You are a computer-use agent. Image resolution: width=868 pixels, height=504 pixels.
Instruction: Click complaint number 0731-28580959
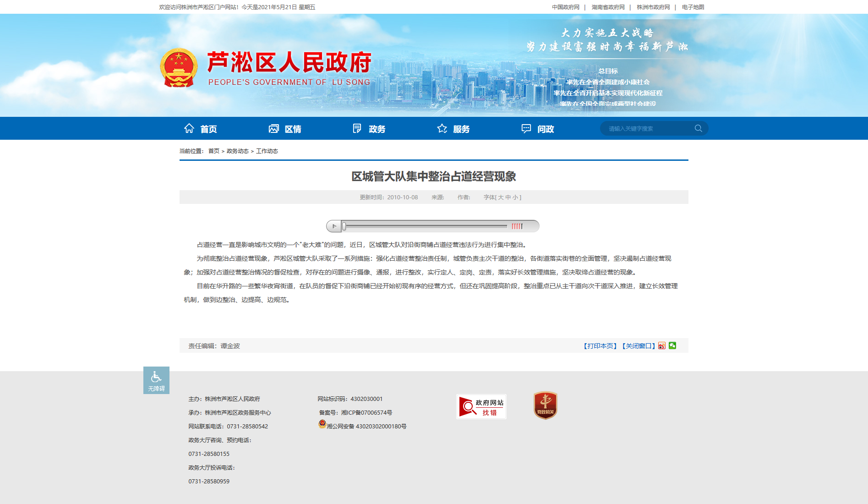tap(209, 481)
